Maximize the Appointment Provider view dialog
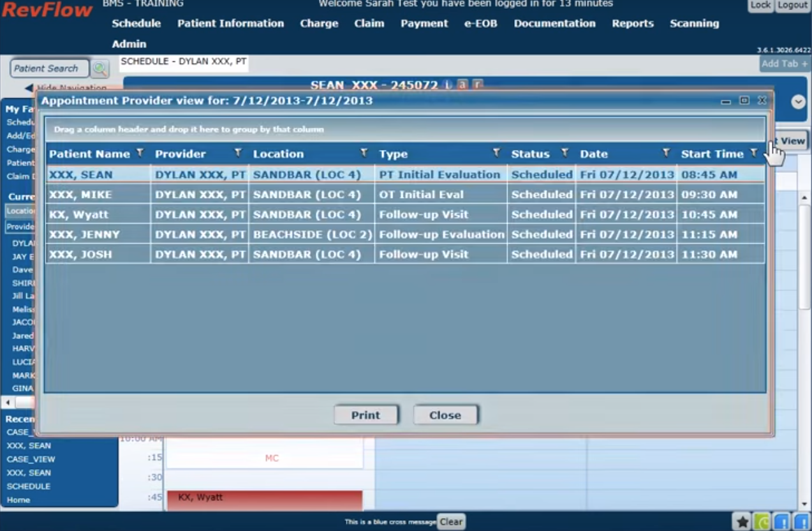The width and height of the screenshot is (812, 531). (x=744, y=101)
